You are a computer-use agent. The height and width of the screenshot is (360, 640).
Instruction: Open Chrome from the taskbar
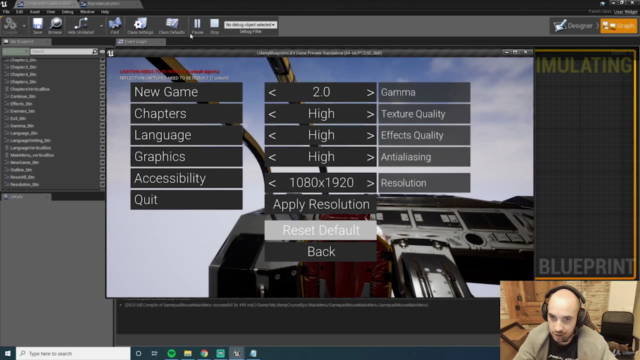(x=204, y=353)
